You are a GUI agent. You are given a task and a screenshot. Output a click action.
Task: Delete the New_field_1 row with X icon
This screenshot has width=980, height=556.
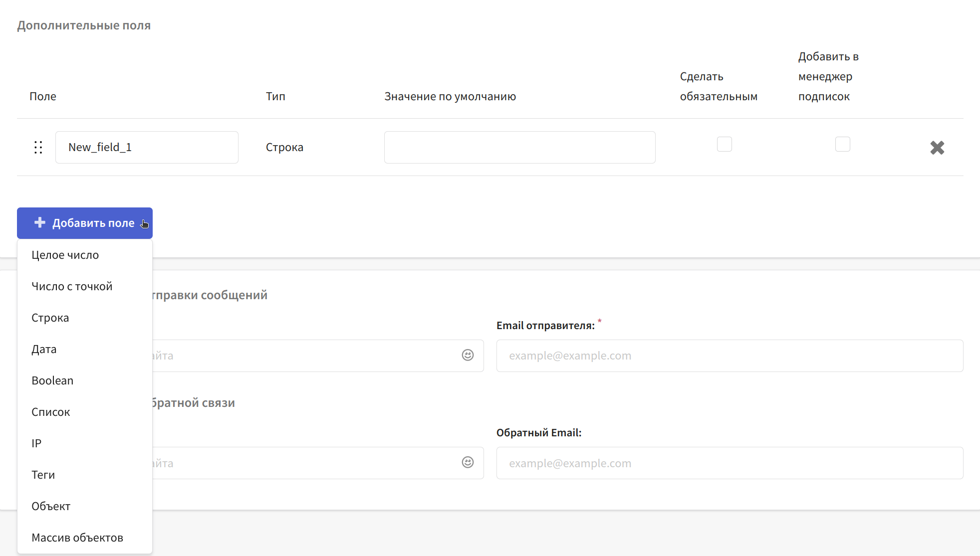coord(937,148)
